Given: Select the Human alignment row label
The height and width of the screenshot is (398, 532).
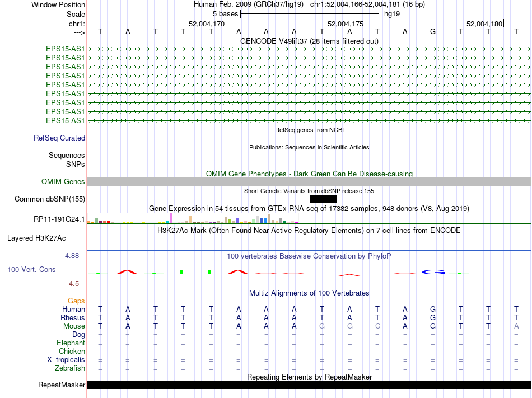Looking at the screenshot, I should click(x=73, y=309).
